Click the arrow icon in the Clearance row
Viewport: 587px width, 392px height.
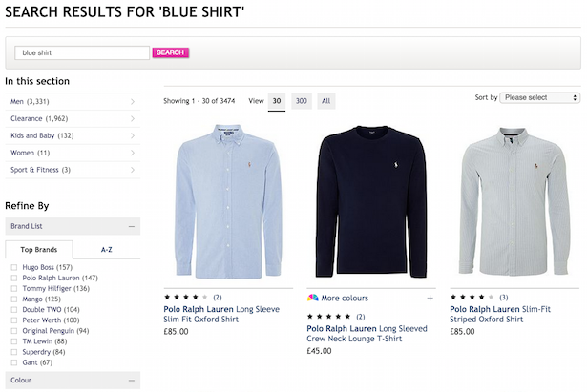click(132, 118)
